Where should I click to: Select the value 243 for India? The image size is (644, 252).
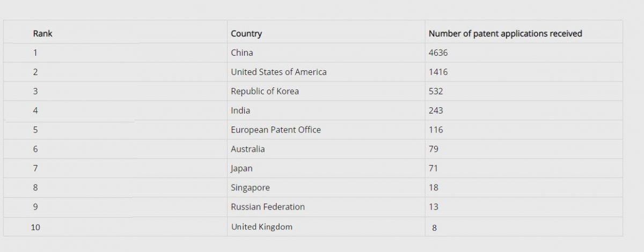(436, 110)
